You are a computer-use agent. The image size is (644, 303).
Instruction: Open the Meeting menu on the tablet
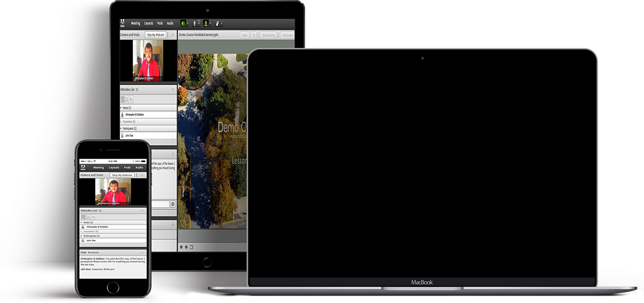point(136,24)
